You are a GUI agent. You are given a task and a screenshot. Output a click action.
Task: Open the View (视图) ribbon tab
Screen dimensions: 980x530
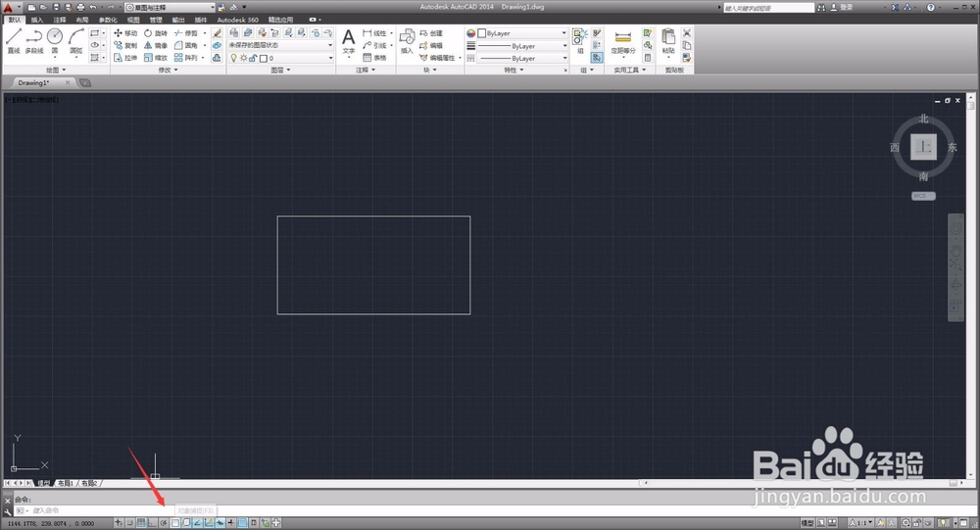coord(133,20)
